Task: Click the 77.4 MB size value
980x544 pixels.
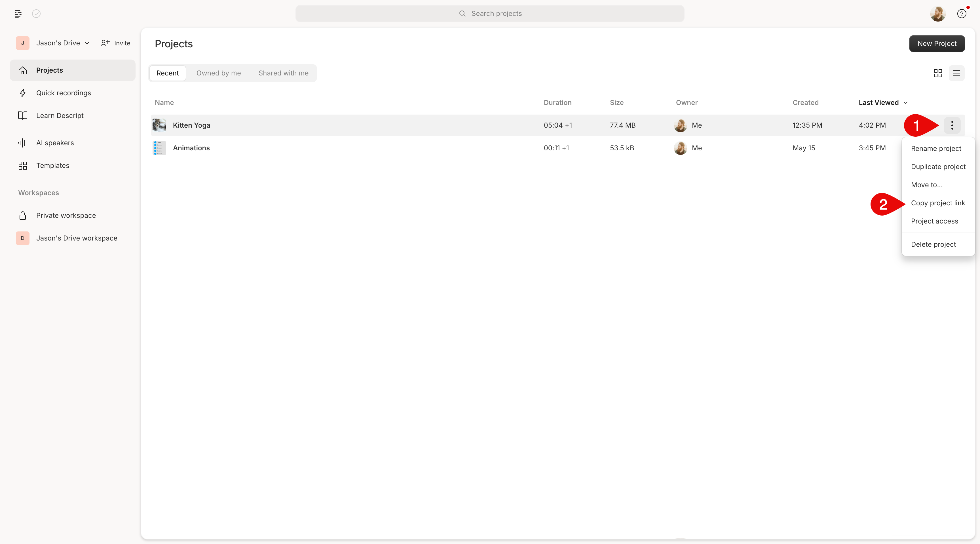Action: (x=623, y=126)
